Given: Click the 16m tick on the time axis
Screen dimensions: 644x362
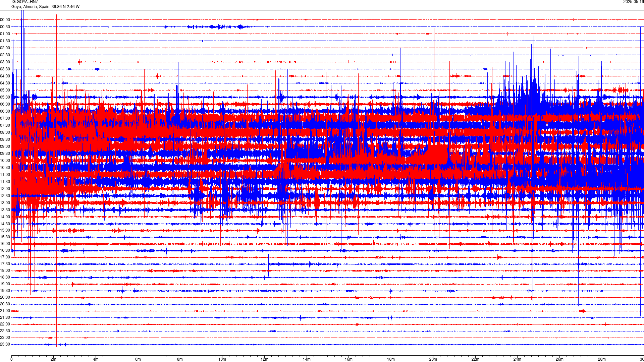Looking at the screenshot, I should pyautogui.click(x=348, y=359).
